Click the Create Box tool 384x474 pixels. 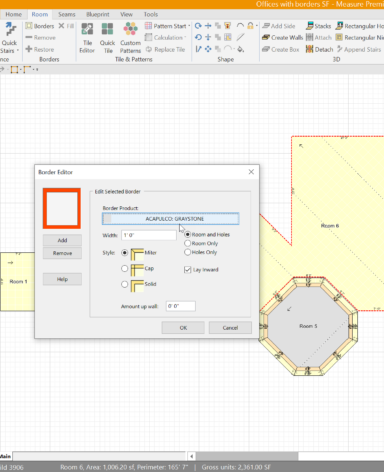point(280,49)
